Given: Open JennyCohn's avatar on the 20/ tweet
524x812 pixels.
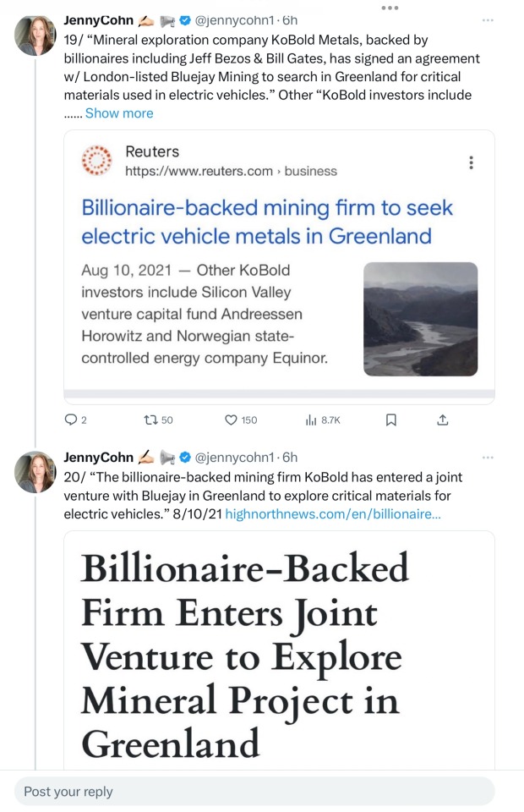Looking at the screenshot, I should click(35, 472).
